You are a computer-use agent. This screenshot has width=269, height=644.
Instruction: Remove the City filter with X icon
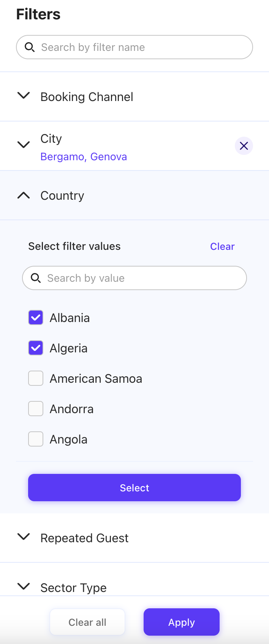pyautogui.click(x=244, y=146)
